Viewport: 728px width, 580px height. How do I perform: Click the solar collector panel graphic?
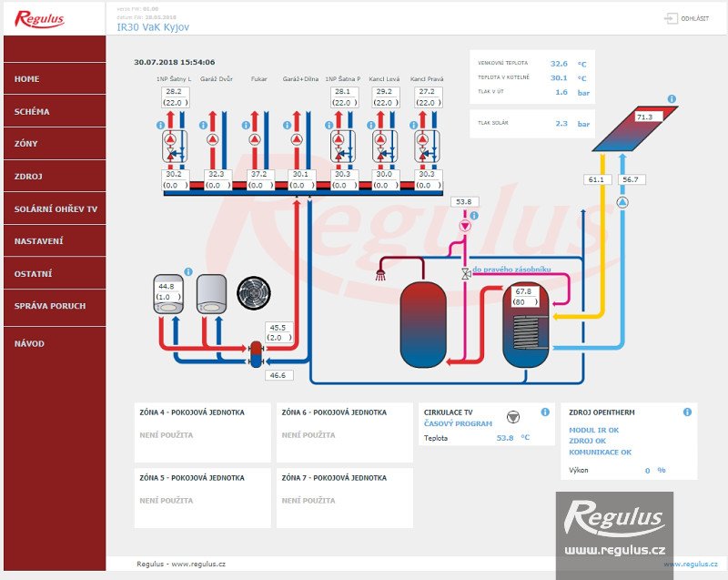pyautogui.click(x=635, y=128)
